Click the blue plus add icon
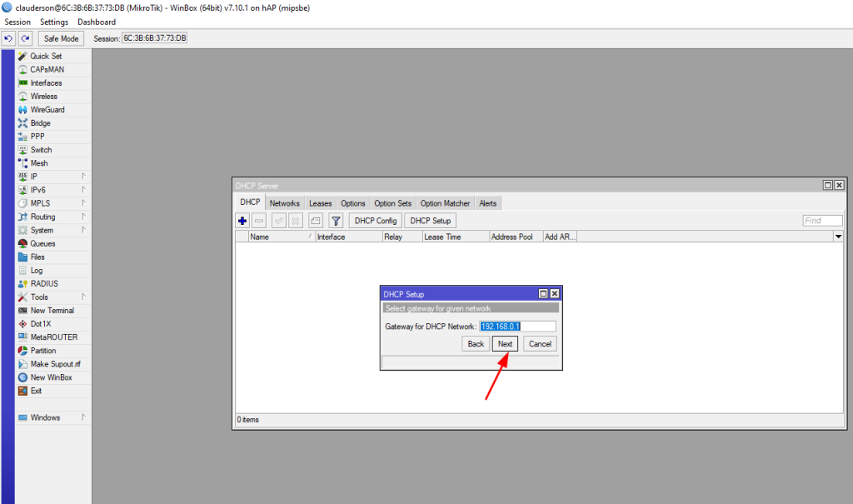This screenshot has width=853, height=504. [242, 221]
